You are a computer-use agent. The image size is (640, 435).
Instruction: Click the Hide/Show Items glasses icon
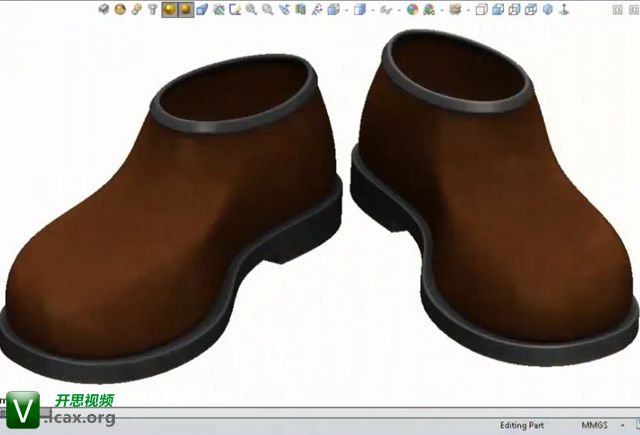point(385,9)
